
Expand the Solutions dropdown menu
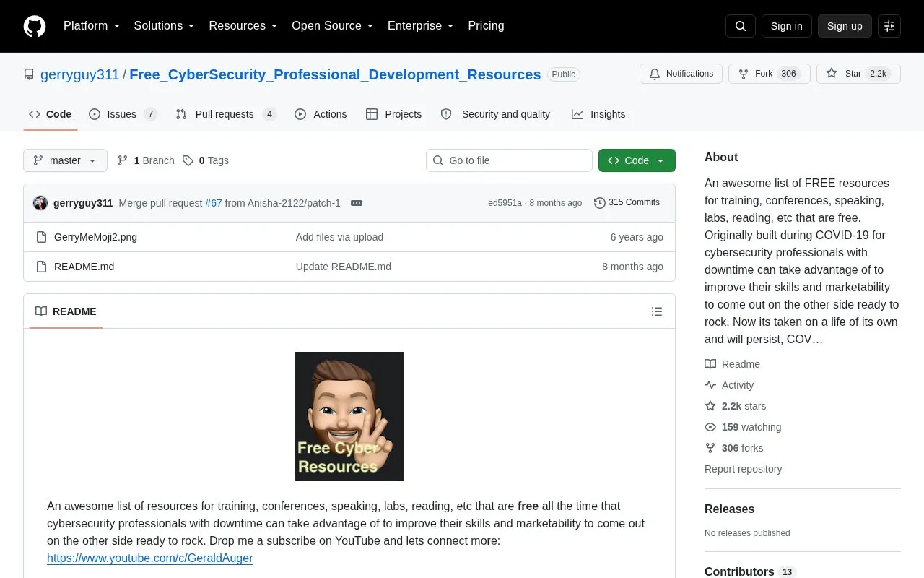[x=164, y=26]
